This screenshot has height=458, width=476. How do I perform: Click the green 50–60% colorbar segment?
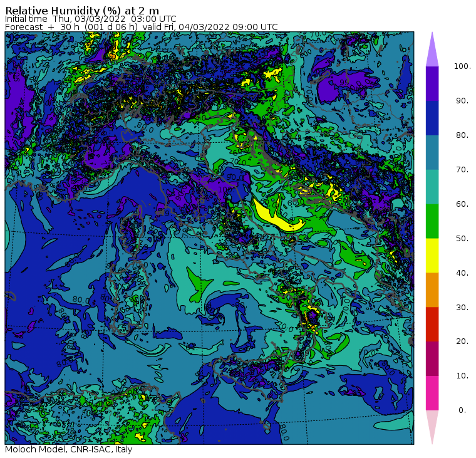click(x=432, y=221)
